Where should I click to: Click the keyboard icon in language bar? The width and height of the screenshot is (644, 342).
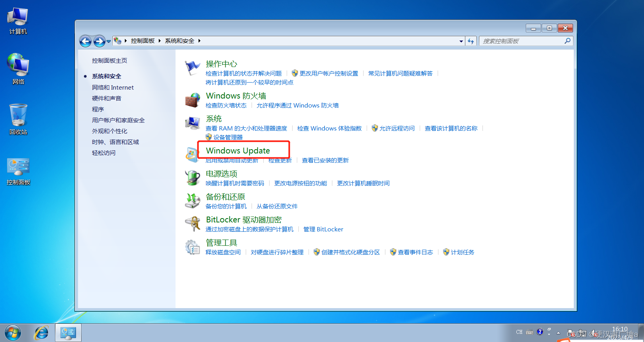[x=530, y=332]
